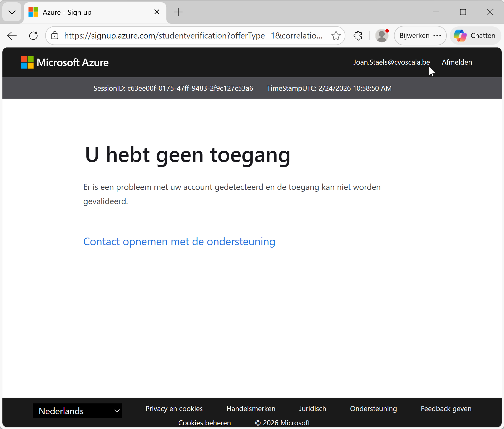Minimize the browser window
504x429 pixels.
coord(436,12)
